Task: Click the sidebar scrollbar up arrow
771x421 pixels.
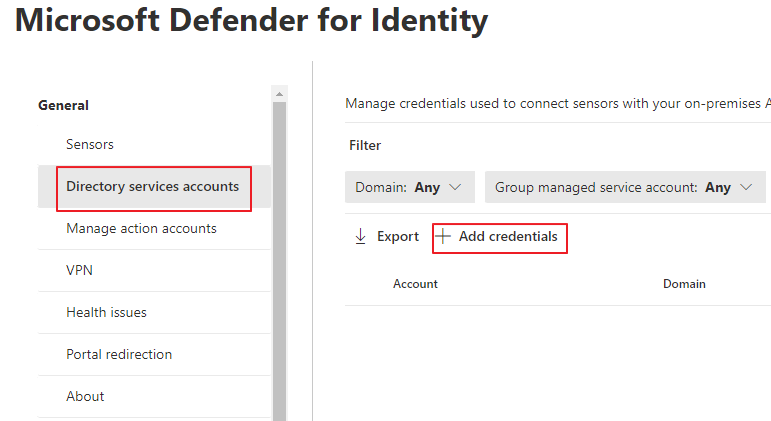Action: pyautogui.click(x=279, y=93)
